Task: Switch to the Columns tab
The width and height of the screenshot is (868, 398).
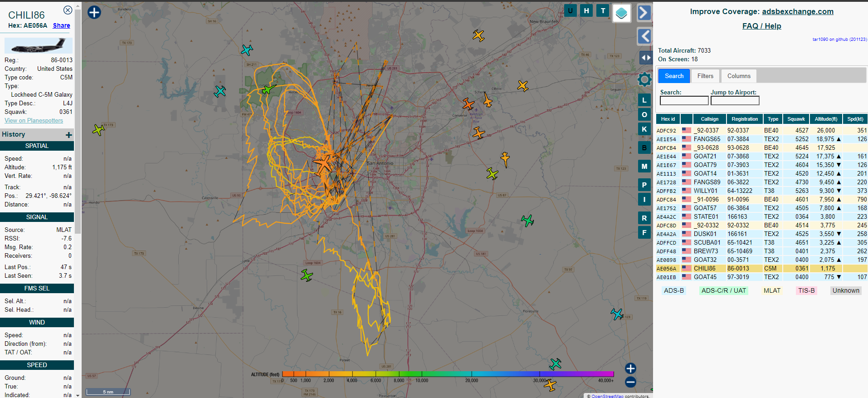Action: click(739, 76)
